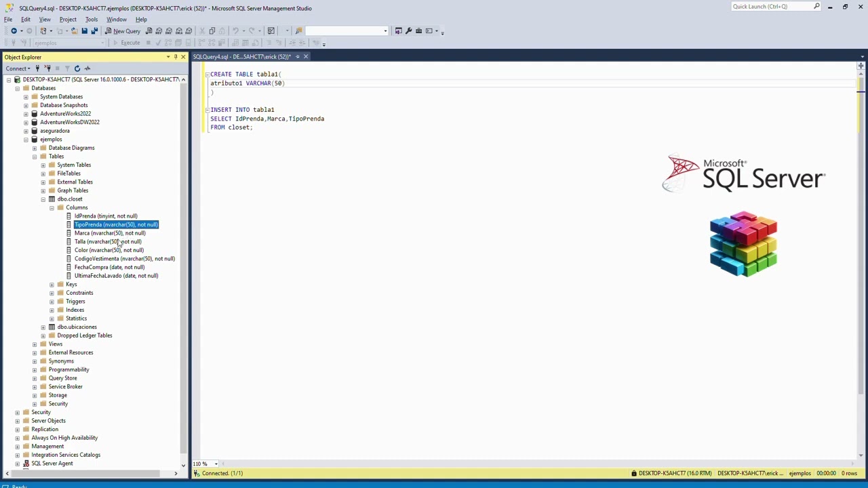Open the Toolbox icon in toolbar
The width and height of the screenshot is (868, 488).
point(418,30)
